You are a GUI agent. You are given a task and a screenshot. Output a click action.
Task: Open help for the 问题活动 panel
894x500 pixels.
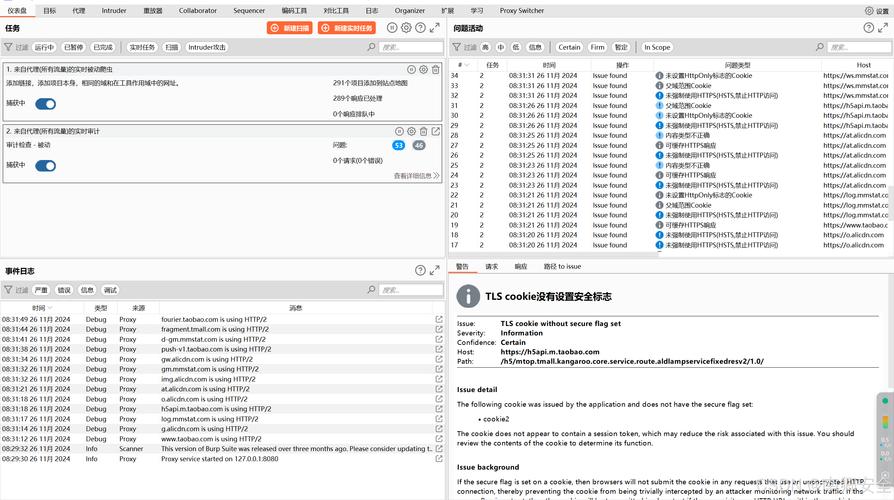tap(868, 28)
